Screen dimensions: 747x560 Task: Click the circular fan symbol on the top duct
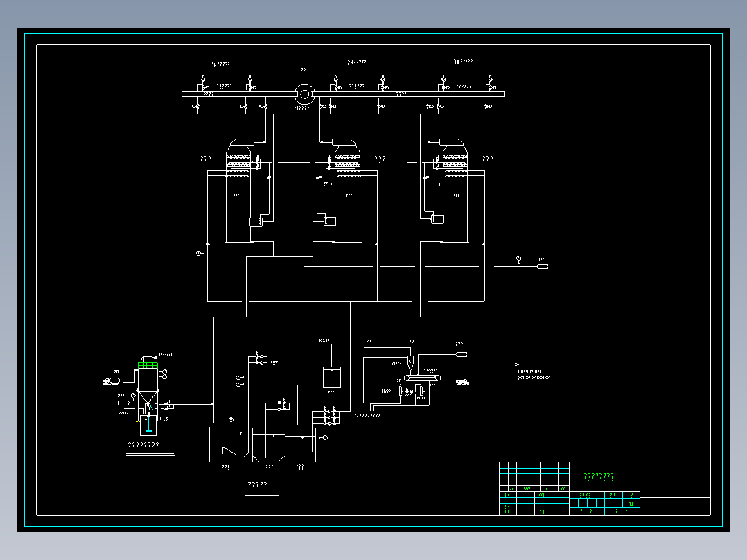pyautogui.click(x=304, y=94)
